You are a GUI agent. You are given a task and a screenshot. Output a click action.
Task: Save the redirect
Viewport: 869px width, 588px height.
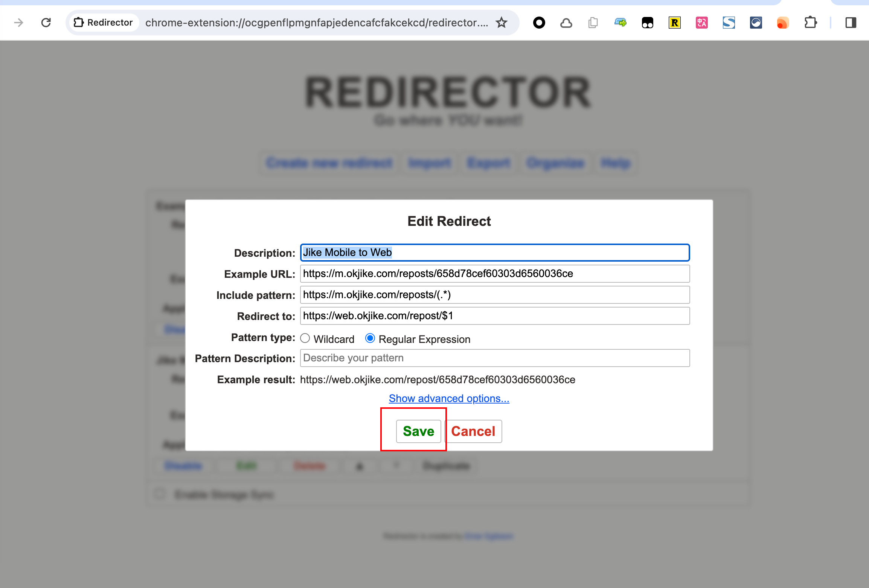tap(418, 431)
